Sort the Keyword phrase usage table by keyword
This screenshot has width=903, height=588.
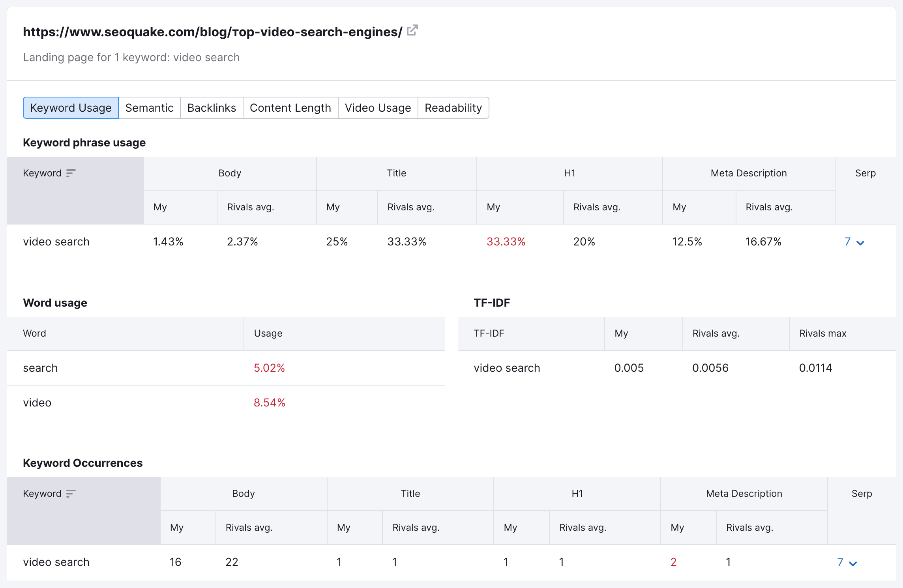[70, 173]
